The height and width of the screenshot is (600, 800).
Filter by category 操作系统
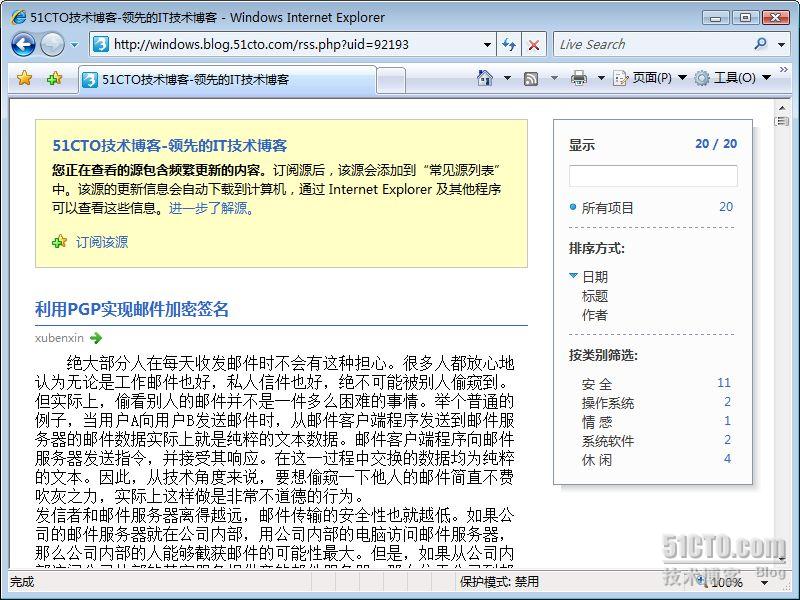pos(608,403)
